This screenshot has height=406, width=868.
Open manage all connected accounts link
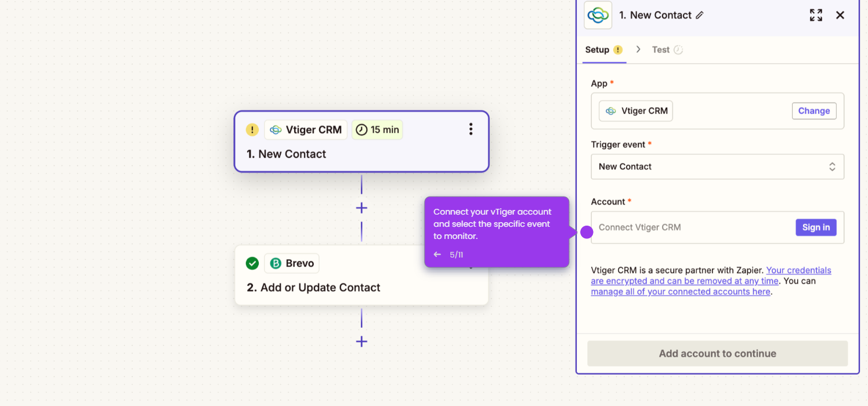coord(681,292)
